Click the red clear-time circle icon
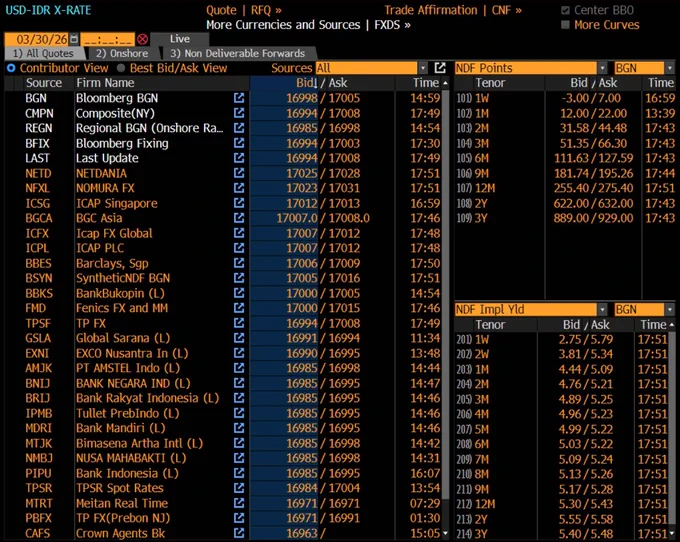 (x=142, y=39)
